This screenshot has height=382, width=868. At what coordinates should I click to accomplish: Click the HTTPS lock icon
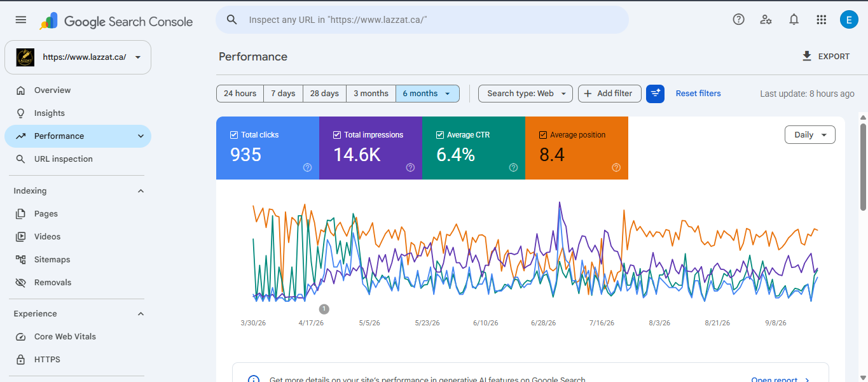click(x=21, y=360)
